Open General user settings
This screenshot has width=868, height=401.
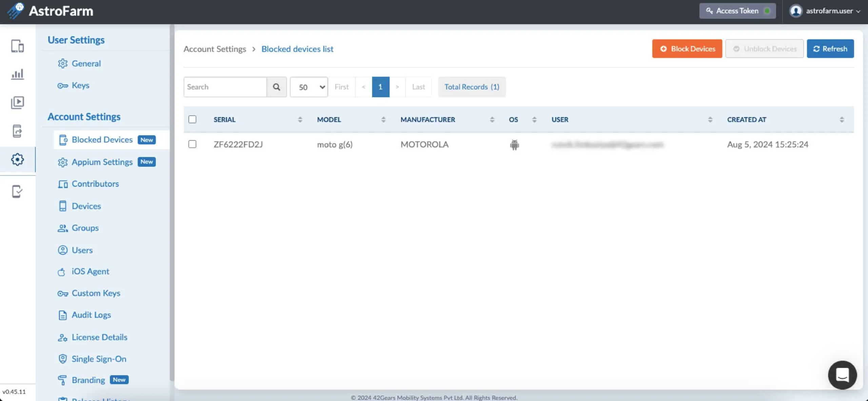tap(79, 63)
